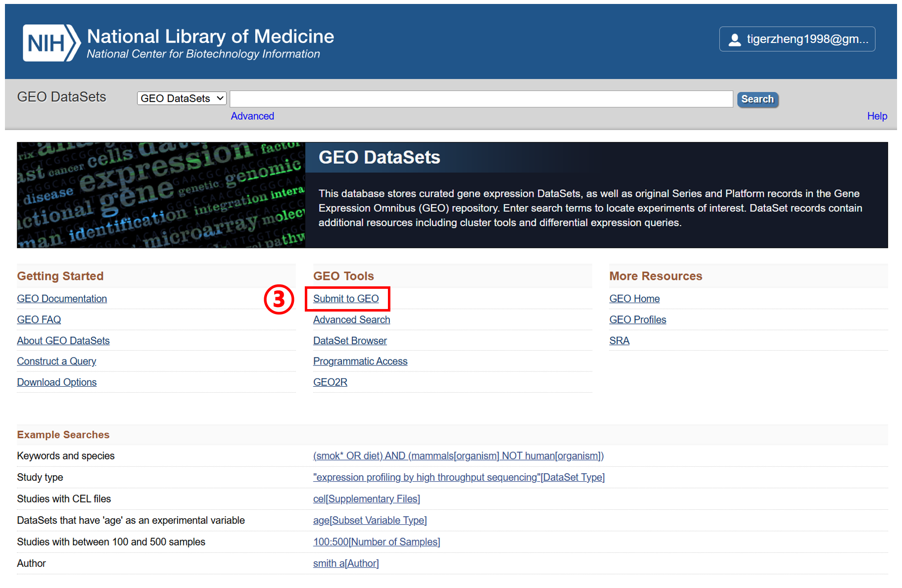The image size is (902, 588).
Task: Click the blue Search button
Action: (757, 99)
